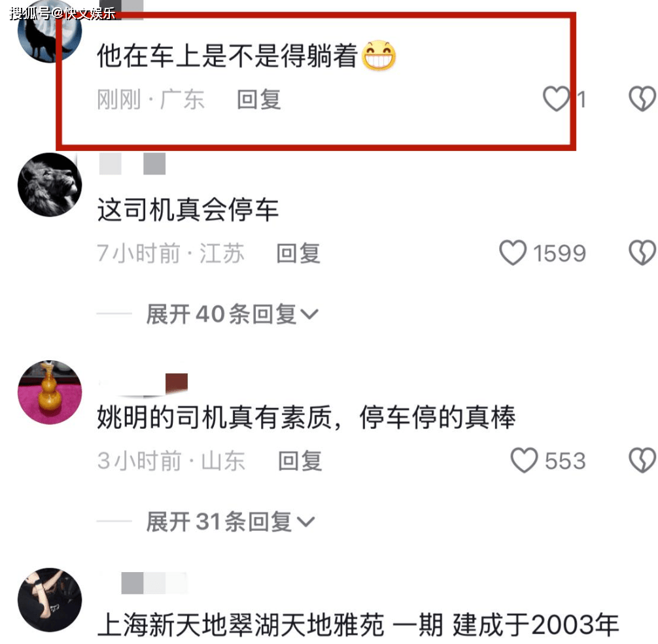The height and width of the screenshot is (644, 658).
Task: Expand 31 replies under 山东 comment
Action: point(230,522)
